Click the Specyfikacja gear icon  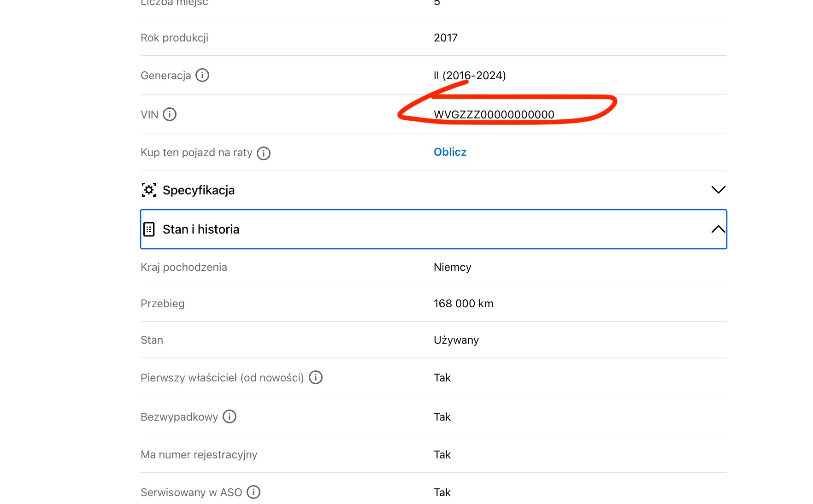[149, 190]
